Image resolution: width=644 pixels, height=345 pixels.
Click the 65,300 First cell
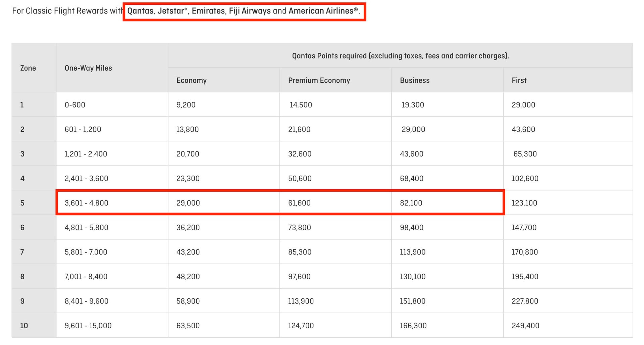(568, 154)
